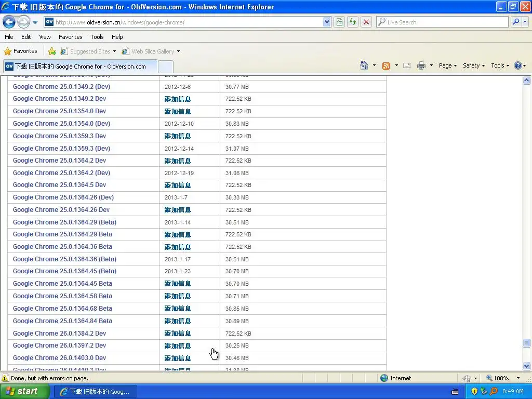Select the OldVersion.com browser tab
532x399 pixels.
click(x=81, y=66)
